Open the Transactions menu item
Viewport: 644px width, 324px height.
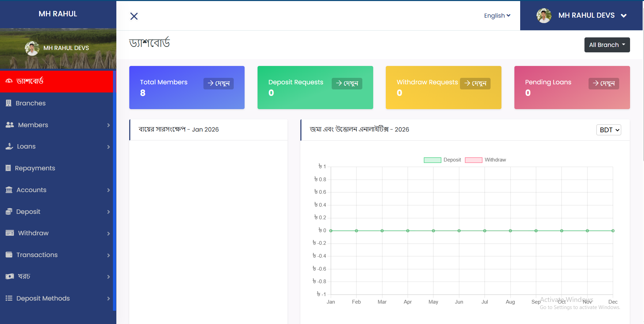pyautogui.click(x=56, y=255)
